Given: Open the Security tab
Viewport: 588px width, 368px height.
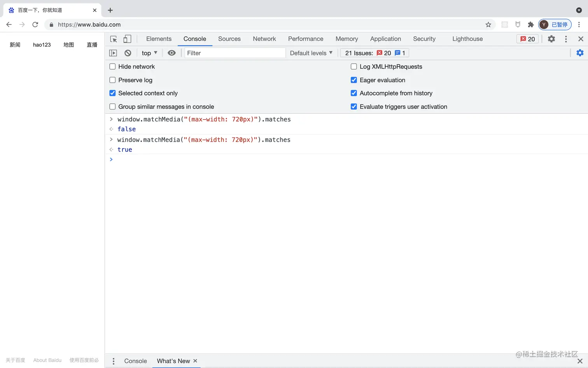Looking at the screenshot, I should (424, 39).
